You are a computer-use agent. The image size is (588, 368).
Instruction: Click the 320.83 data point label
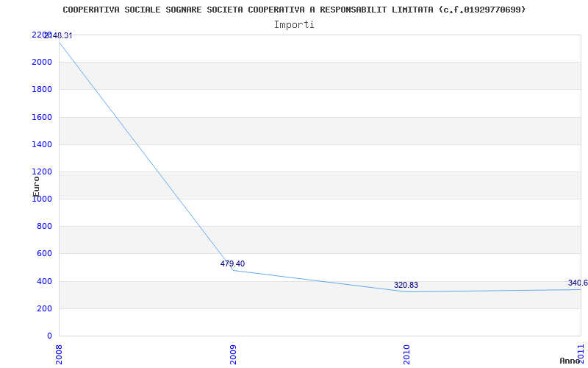[x=406, y=286]
